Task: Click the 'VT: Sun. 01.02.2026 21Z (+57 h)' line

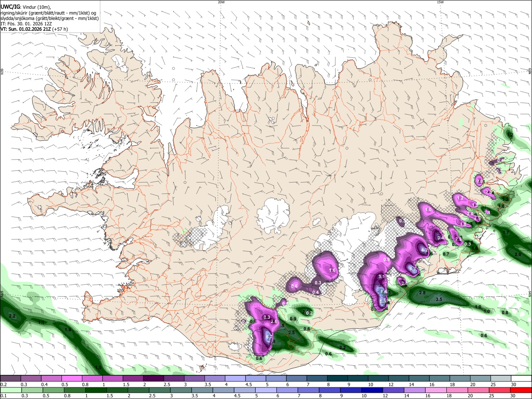Action: click(34, 29)
